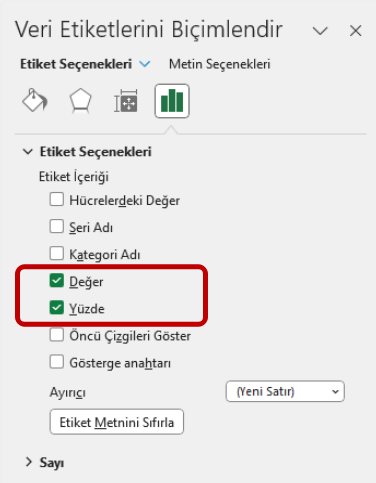Open the Effects pentagon icon tab

80,100
